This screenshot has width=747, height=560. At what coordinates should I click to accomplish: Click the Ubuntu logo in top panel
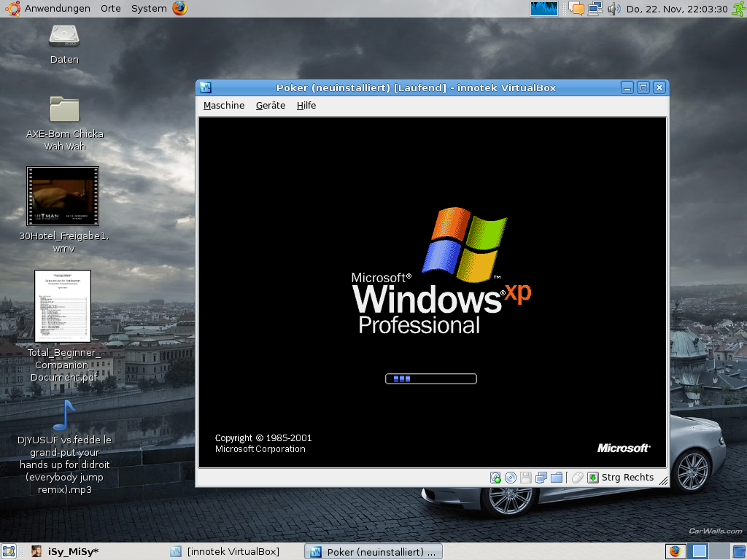[13, 8]
